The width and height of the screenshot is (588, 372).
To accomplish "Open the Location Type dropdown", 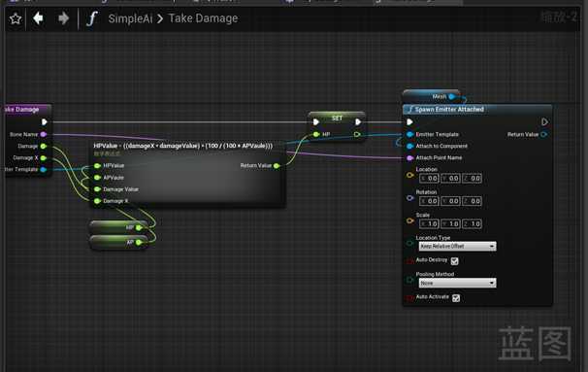I will pos(458,247).
